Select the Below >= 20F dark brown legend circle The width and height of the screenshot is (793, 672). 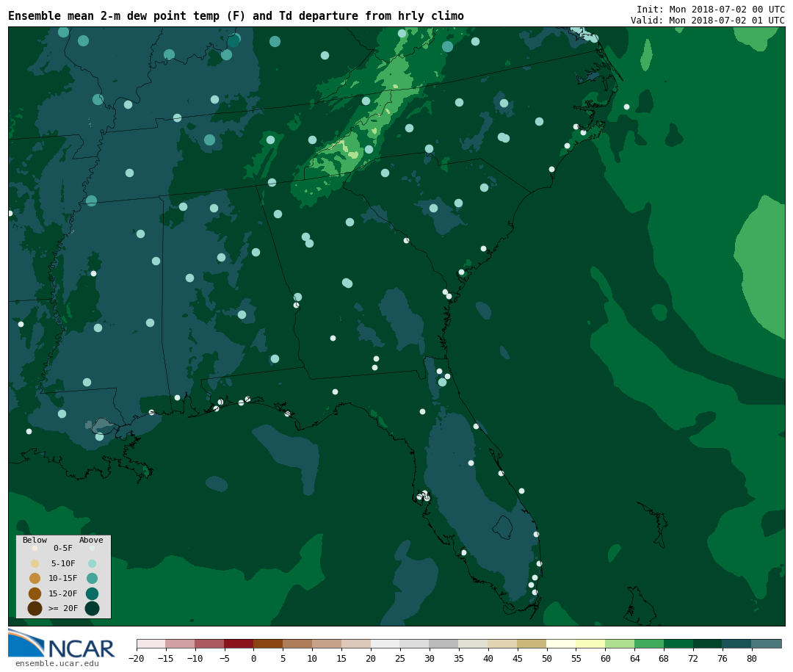pyautogui.click(x=35, y=608)
